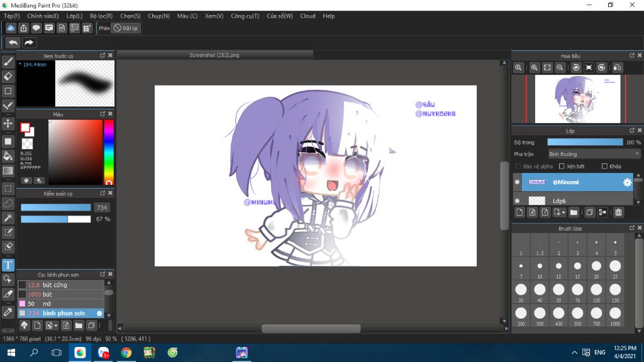Enable Khóa lock checkbox
Viewport: 644px width, 362px height.
(604, 166)
